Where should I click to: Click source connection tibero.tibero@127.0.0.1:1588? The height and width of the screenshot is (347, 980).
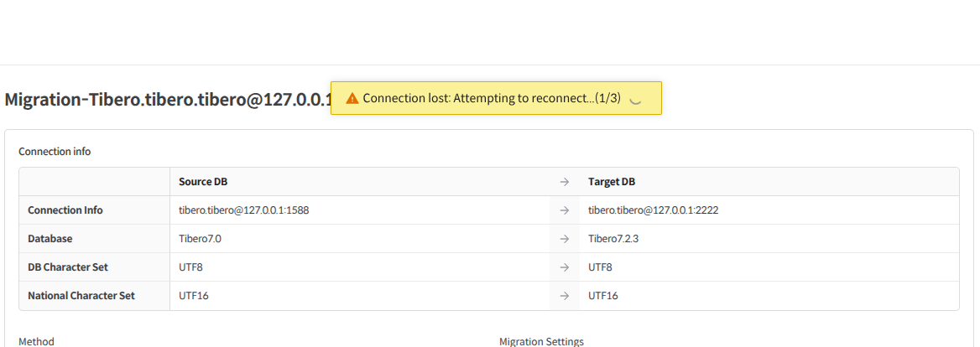pyautogui.click(x=243, y=210)
